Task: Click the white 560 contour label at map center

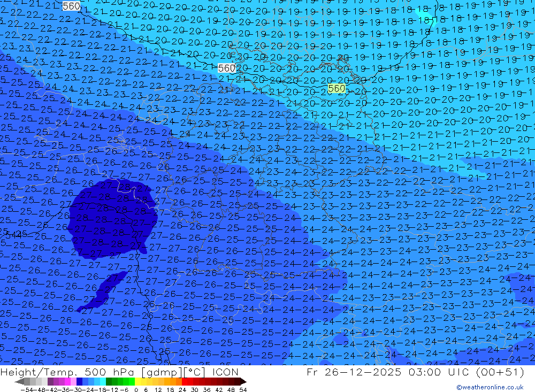Action: pyautogui.click(x=226, y=68)
